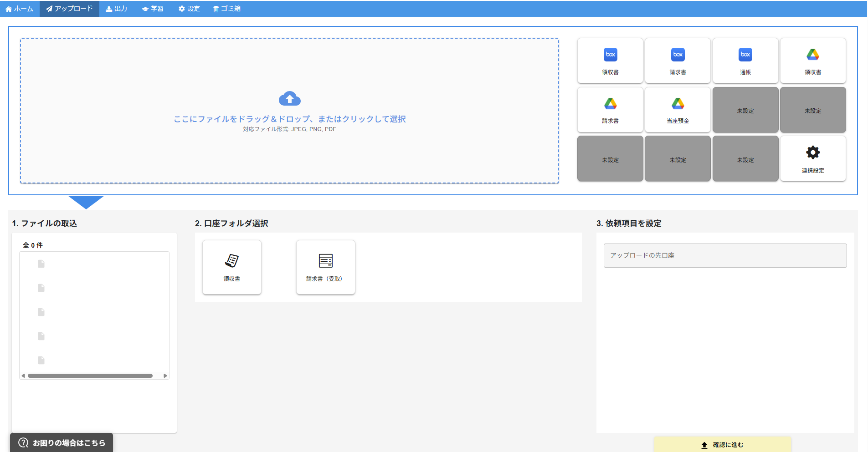Click the 1. ファイルの取込 heading
This screenshot has height=452, width=868.
pos(45,223)
